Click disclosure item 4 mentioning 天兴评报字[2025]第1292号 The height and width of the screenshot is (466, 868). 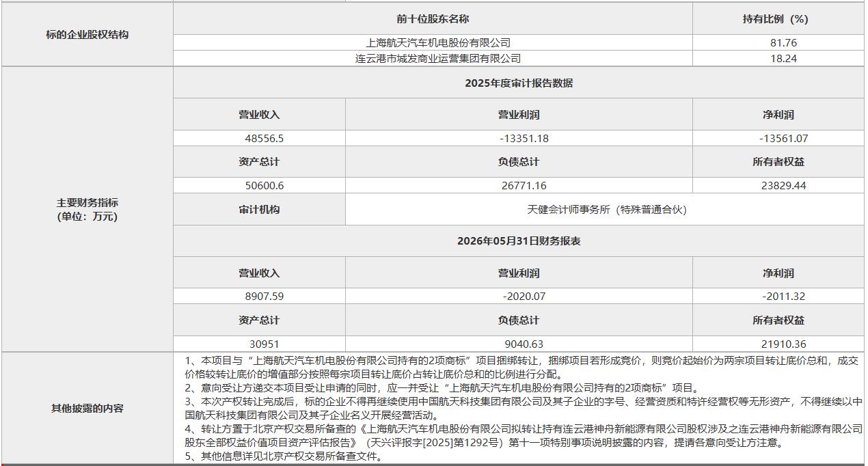tap(524, 435)
